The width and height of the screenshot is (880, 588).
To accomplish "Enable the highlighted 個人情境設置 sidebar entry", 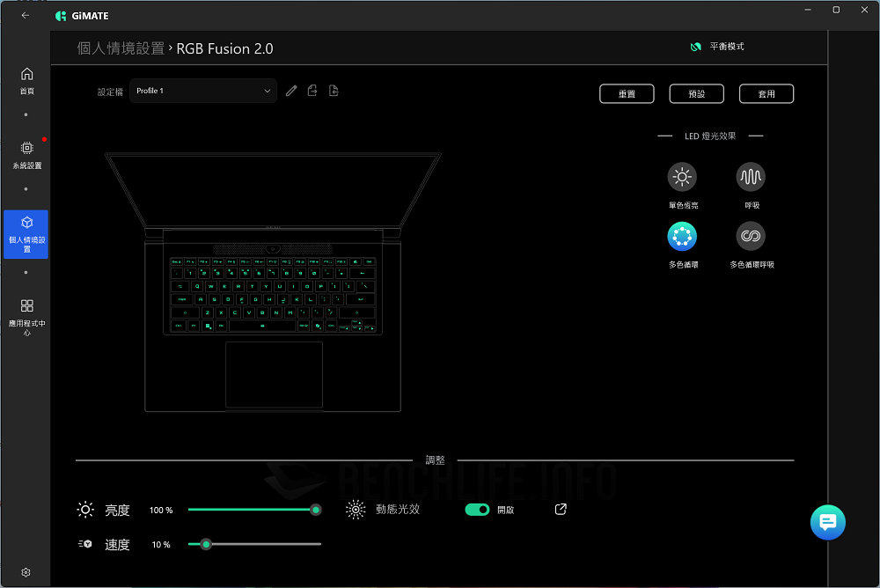I will click(x=26, y=234).
